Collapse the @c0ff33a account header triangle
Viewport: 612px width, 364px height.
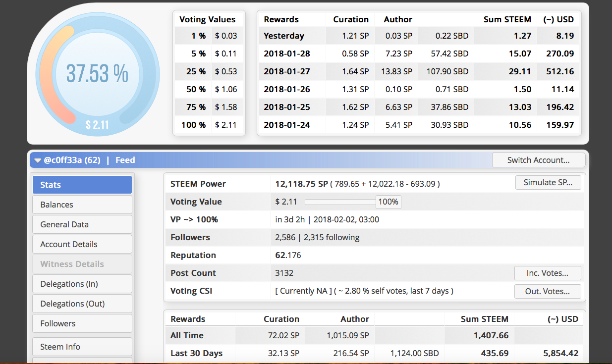[x=38, y=160]
